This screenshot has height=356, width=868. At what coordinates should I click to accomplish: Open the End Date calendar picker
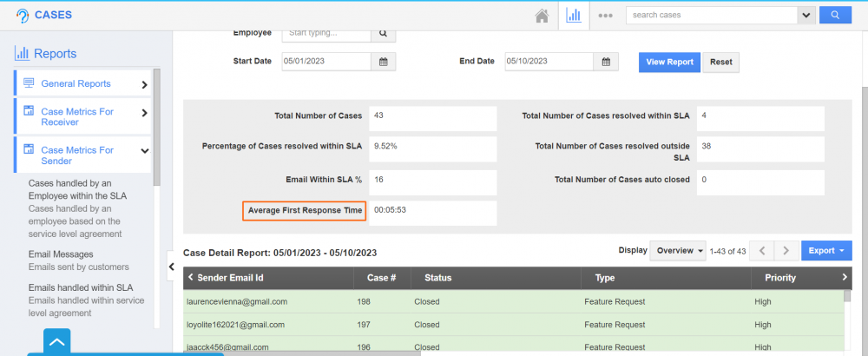[606, 62]
